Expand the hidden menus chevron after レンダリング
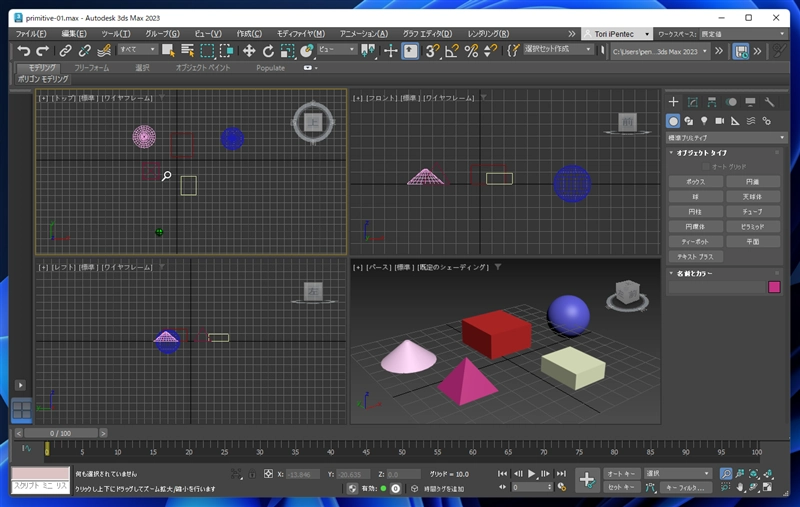Screen dimensions: 800x507 click(x=572, y=34)
